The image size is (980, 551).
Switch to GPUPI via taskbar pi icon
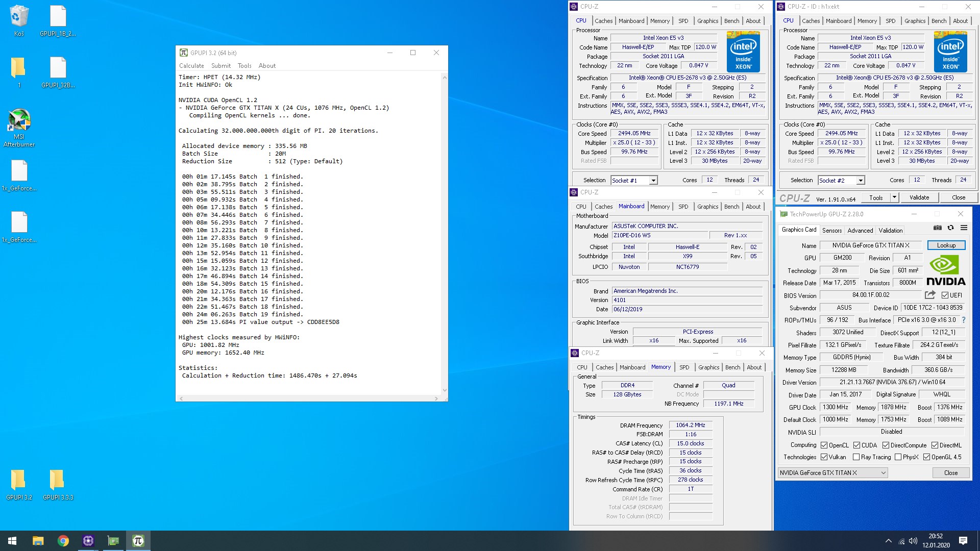[x=138, y=541]
